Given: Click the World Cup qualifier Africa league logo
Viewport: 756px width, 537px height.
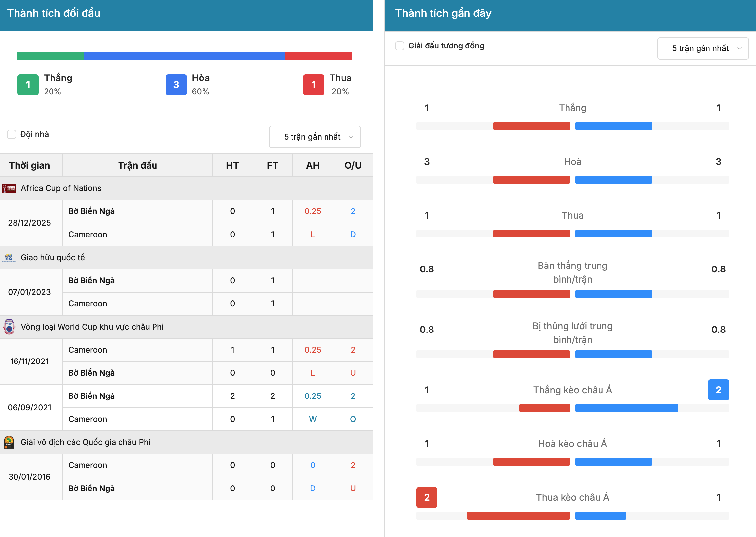Looking at the screenshot, I should (x=9, y=327).
